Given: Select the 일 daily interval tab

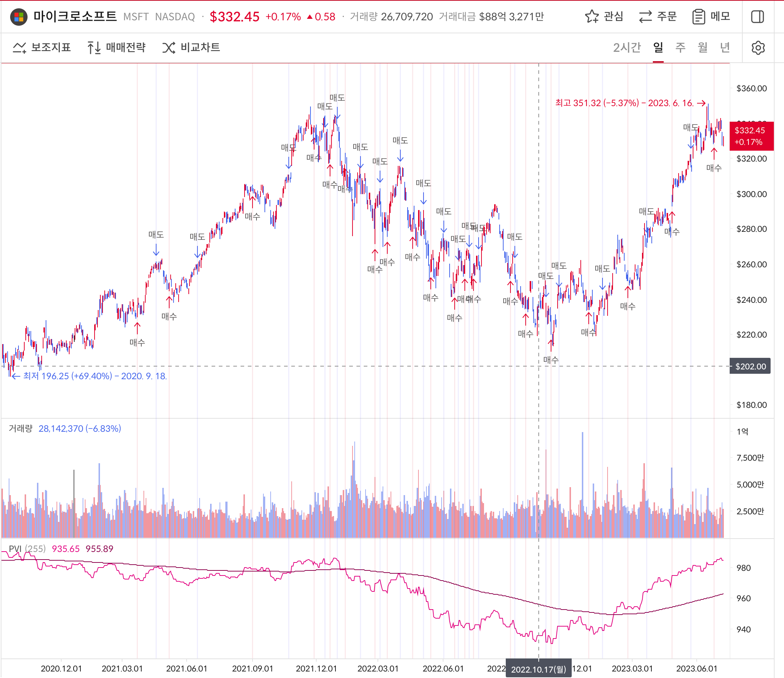Looking at the screenshot, I should click(x=658, y=48).
